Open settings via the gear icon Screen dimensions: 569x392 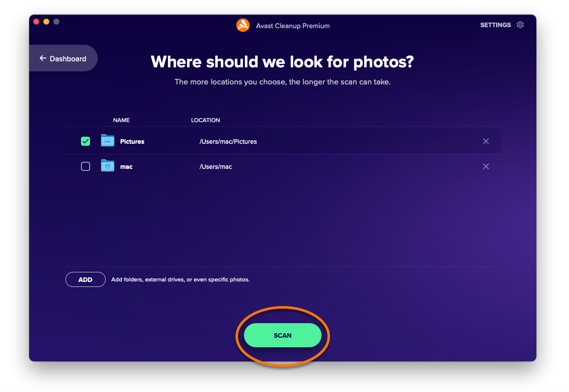pos(520,25)
